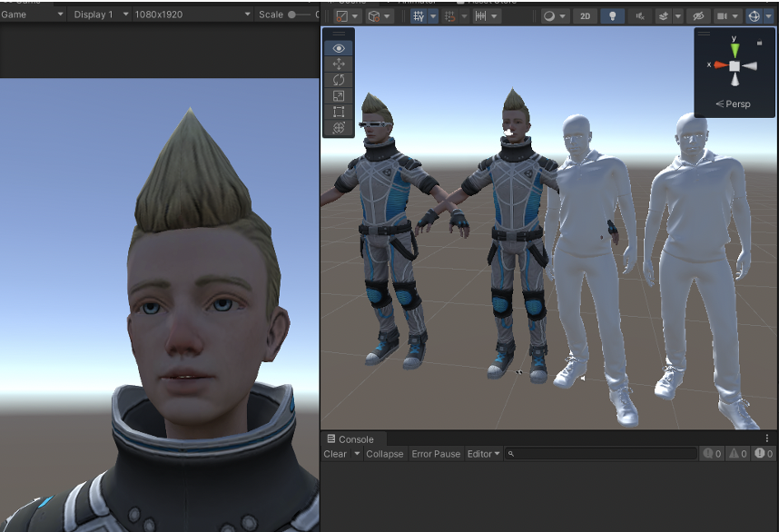Click the search magnifier icon in Console

tap(511, 454)
